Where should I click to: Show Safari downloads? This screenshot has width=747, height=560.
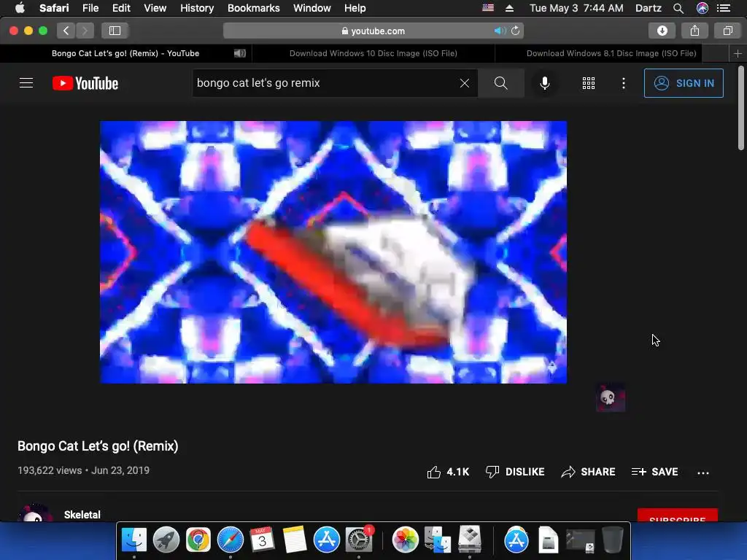coord(662,31)
